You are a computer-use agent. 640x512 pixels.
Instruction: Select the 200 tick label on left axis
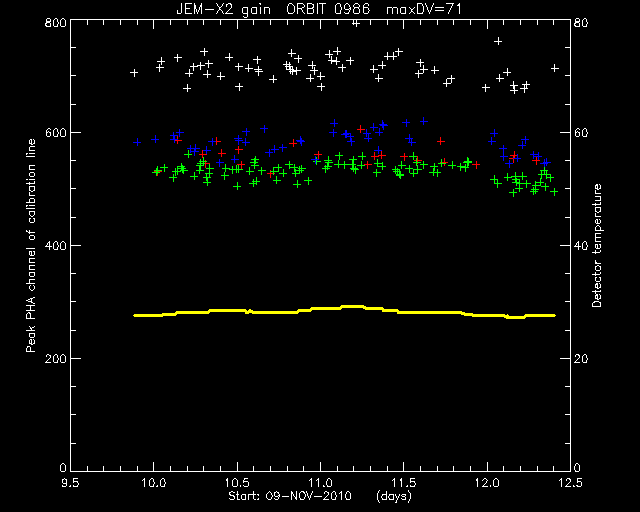[x=56, y=358]
